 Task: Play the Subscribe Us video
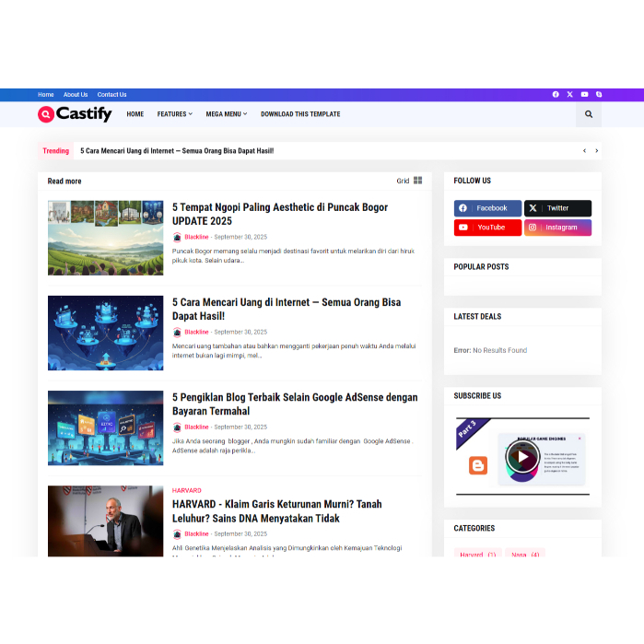pyautogui.click(x=522, y=456)
